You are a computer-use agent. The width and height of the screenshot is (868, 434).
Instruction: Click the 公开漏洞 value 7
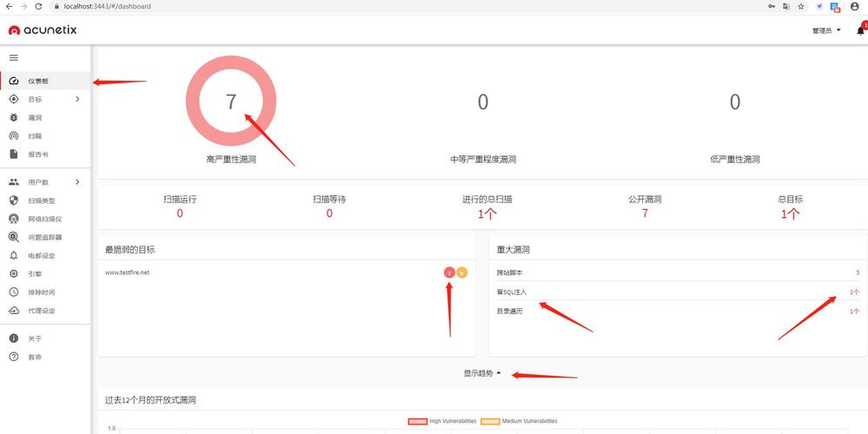[x=645, y=214]
